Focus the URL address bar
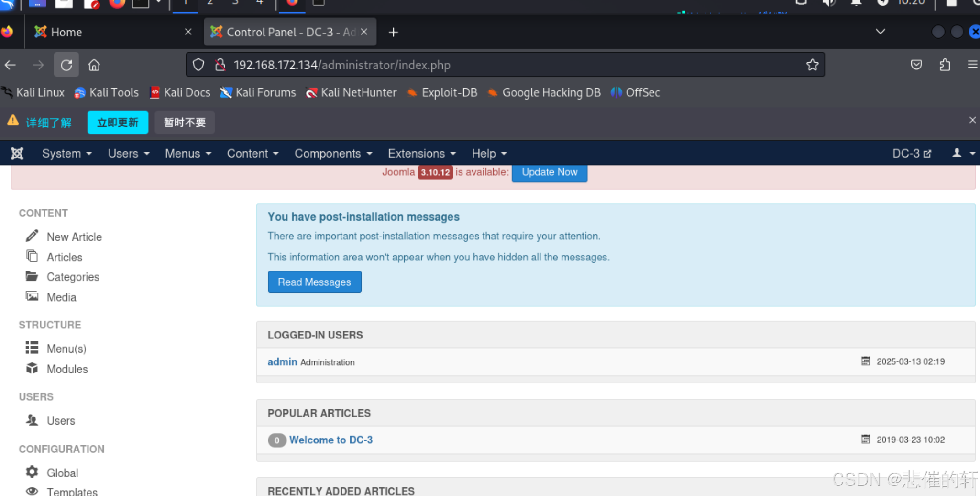Screen dimensions: 980x496 505,65
